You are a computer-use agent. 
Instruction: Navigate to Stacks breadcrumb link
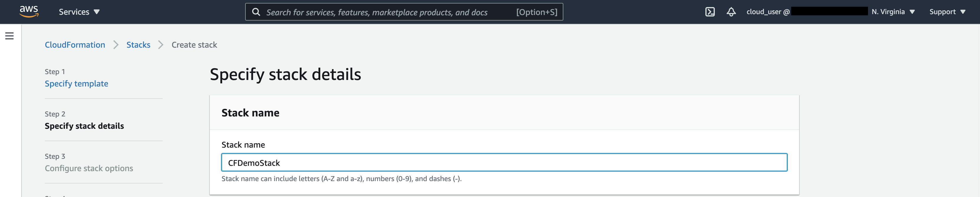138,45
